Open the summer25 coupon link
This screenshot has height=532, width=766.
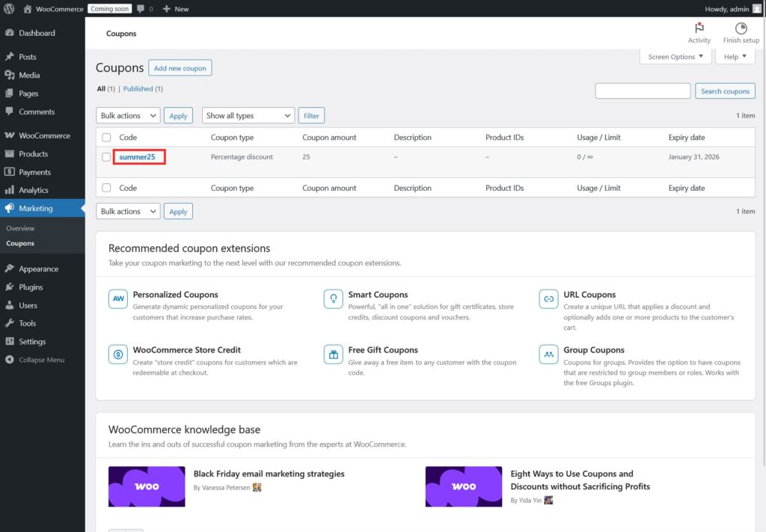tap(136, 157)
